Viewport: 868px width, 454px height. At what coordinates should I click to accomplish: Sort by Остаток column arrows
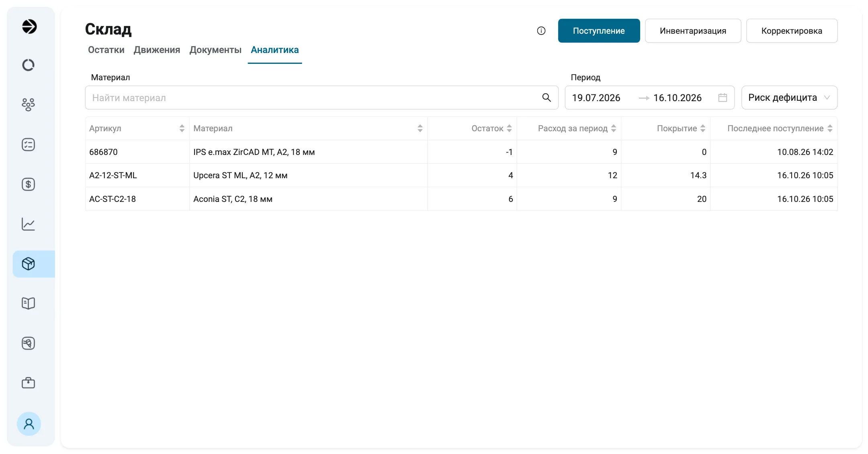tap(509, 128)
